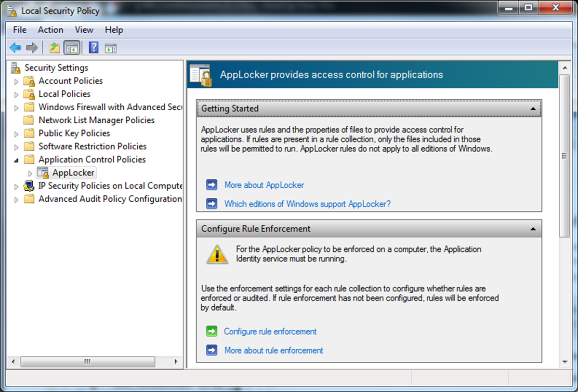Collapse the Application Control Policies node
This screenshot has width=578, height=392.
pyautogui.click(x=17, y=160)
